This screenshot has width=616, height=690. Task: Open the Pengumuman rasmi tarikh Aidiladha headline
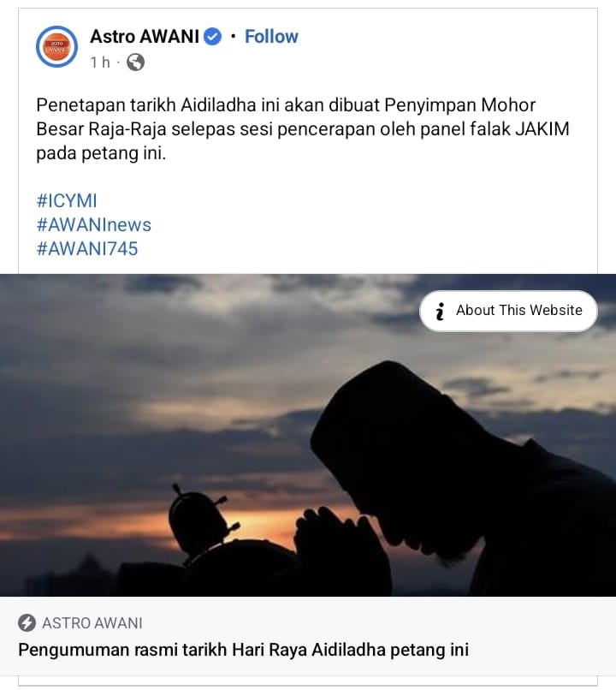click(x=244, y=650)
